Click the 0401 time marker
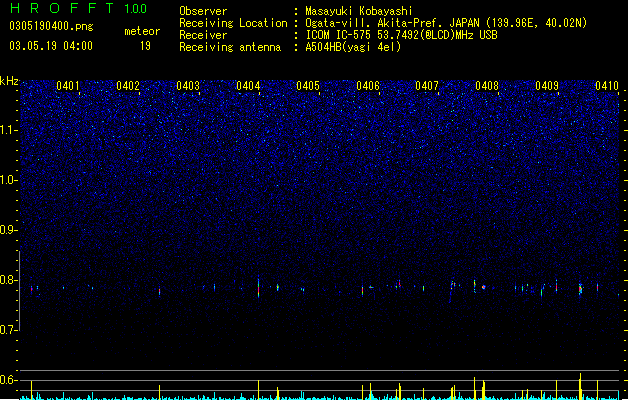This screenshot has width=629, height=400. (x=68, y=86)
